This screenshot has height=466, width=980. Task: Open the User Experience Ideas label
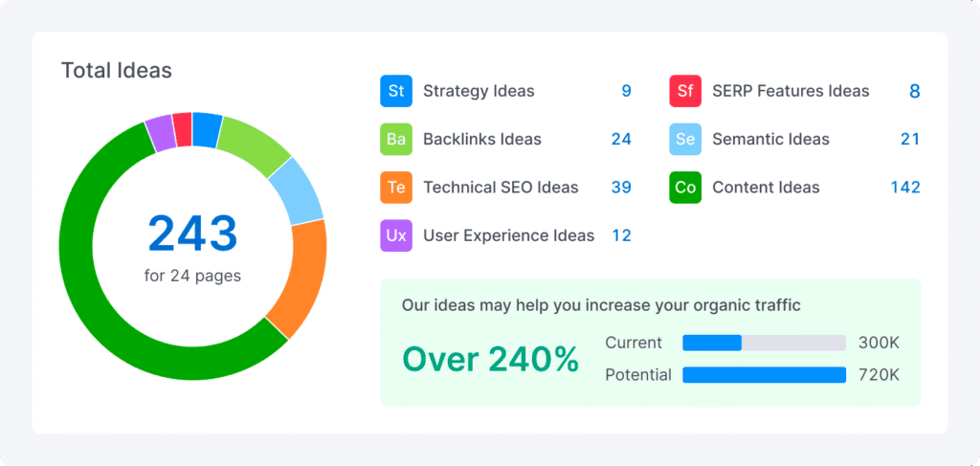click(x=508, y=235)
